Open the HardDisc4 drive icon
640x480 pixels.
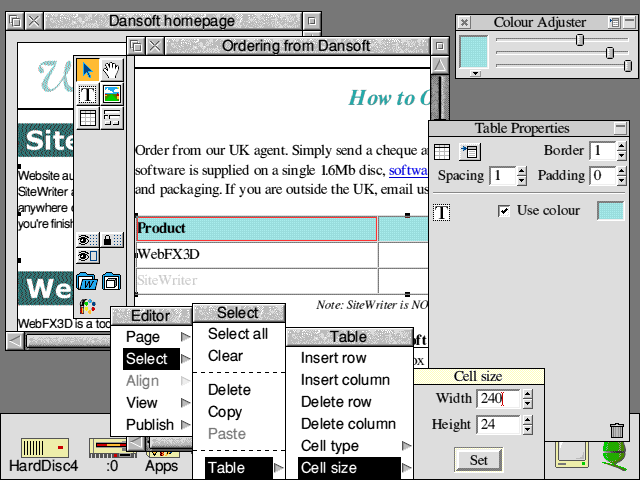click(44, 448)
